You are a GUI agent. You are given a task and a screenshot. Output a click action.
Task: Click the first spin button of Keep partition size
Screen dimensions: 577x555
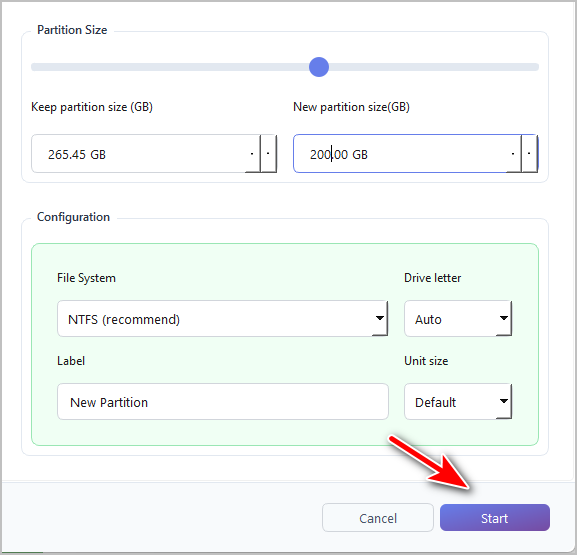(252, 154)
